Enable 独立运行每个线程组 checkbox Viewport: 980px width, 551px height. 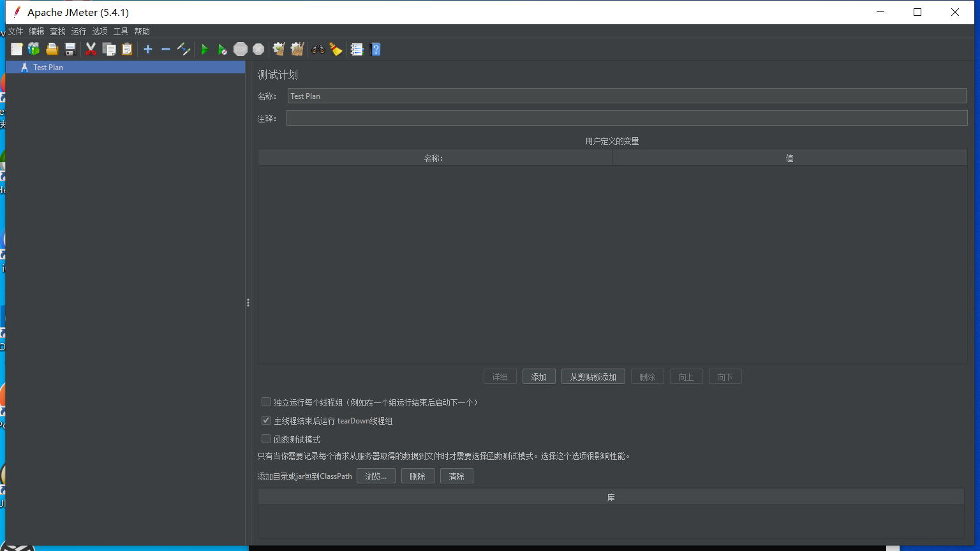pyautogui.click(x=266, y=402)
